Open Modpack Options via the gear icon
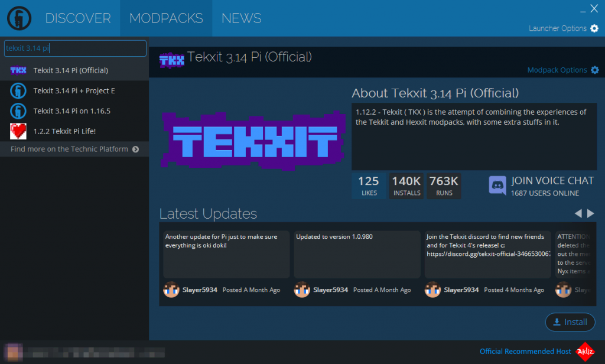 coord(594,70)
